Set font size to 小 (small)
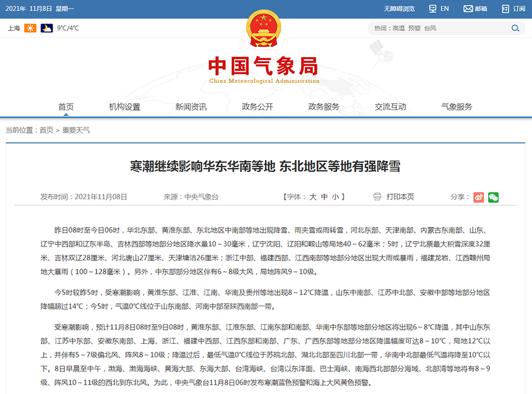 [335, 197]
